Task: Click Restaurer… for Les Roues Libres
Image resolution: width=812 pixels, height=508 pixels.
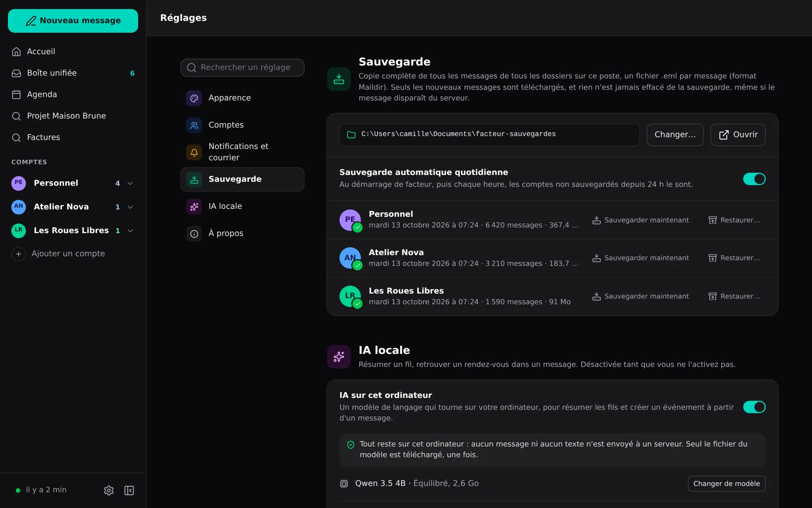Action: (x=734, y=296)
